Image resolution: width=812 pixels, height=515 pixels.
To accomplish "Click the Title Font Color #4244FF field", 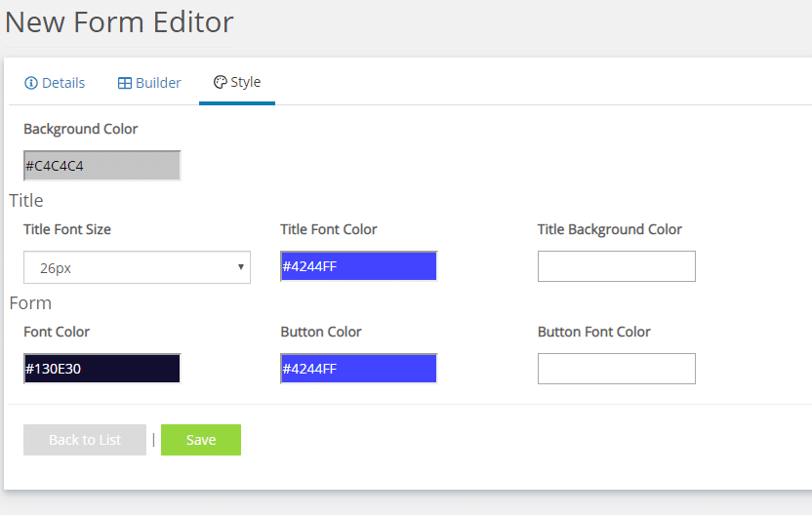I will point(359,266).
